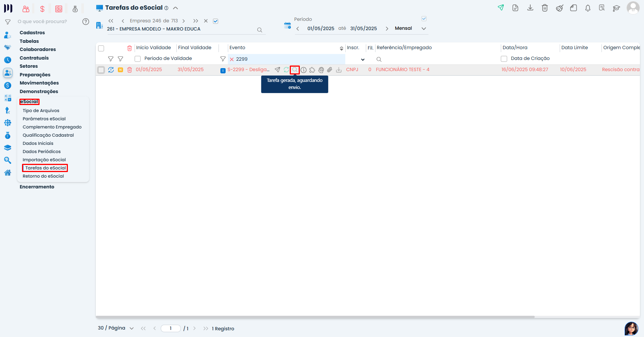This screenshot has width=644, height=337.
Task: Open the red calculator grid module icon
Action: click(59, 9)
